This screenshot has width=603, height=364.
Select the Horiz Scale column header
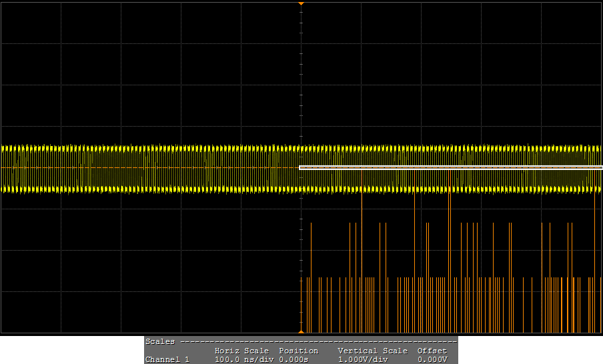[241, 351]
